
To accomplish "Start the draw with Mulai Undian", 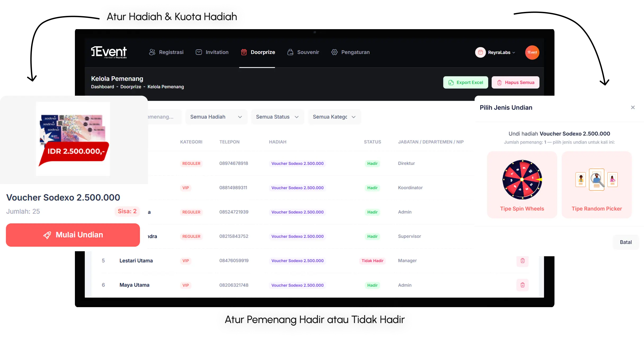I will click(73, 235).
